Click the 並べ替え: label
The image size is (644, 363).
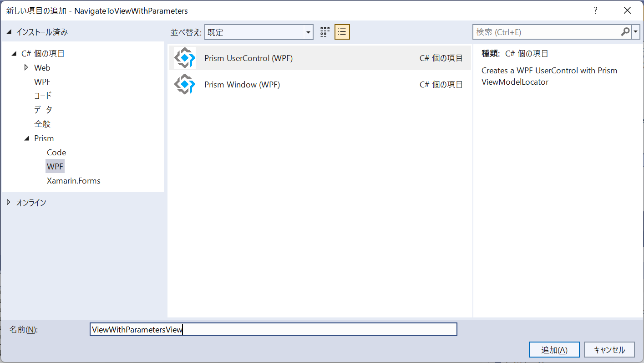point(186,32)
